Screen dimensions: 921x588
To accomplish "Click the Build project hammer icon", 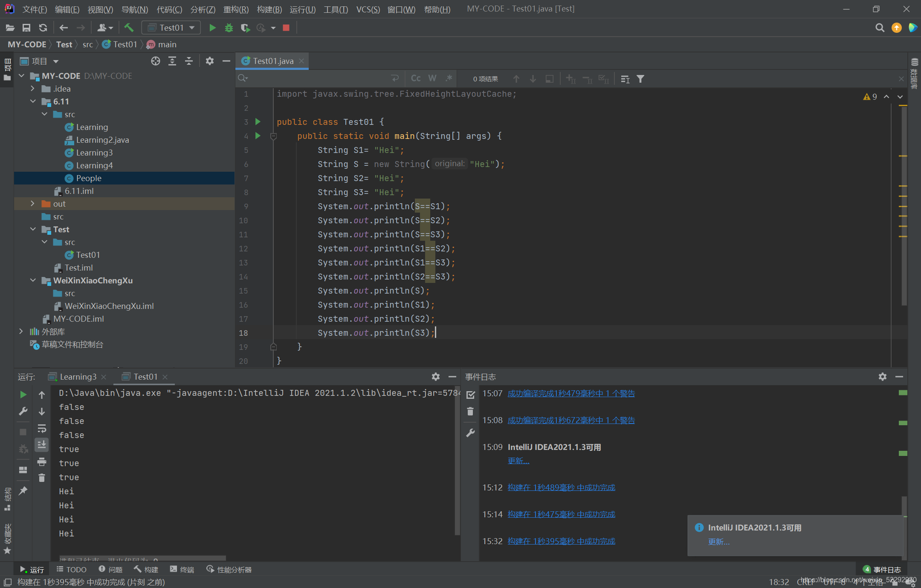I will pos(129,28).
